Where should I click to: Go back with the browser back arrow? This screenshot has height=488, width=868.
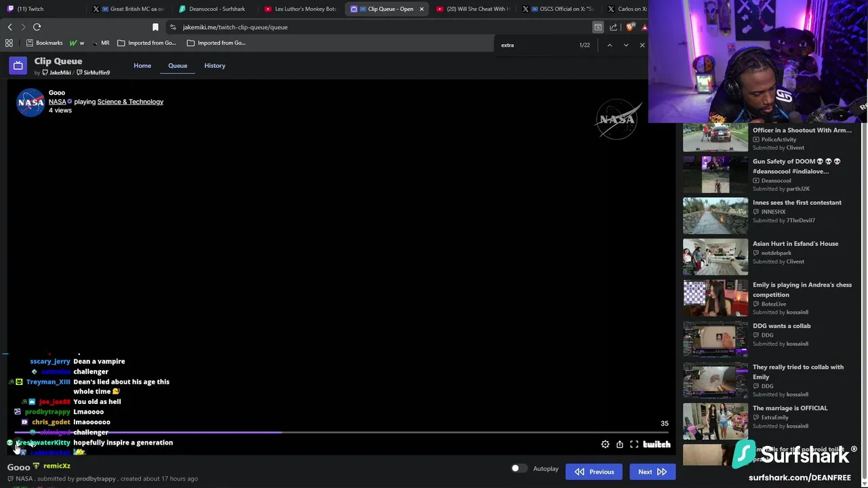click(x=9, y=27)
